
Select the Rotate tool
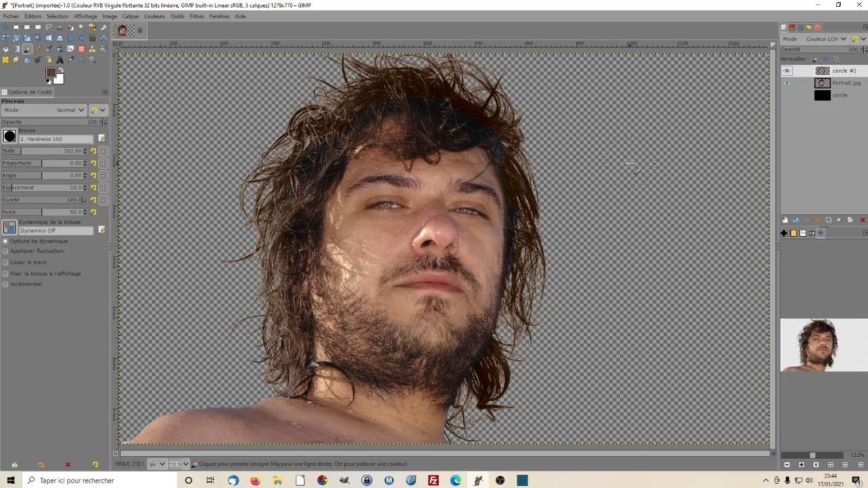pos(16,38)
